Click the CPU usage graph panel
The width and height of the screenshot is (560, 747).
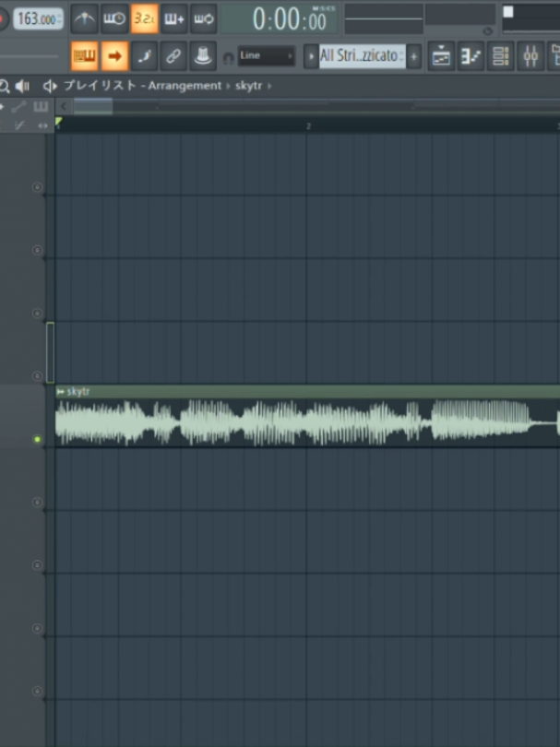point(384,19)
